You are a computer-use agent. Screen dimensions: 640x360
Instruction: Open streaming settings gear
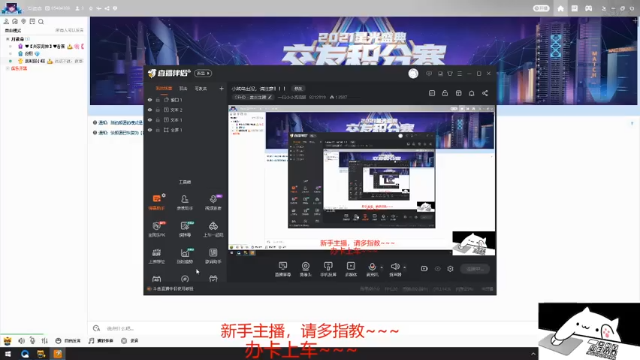pos(450,269)
